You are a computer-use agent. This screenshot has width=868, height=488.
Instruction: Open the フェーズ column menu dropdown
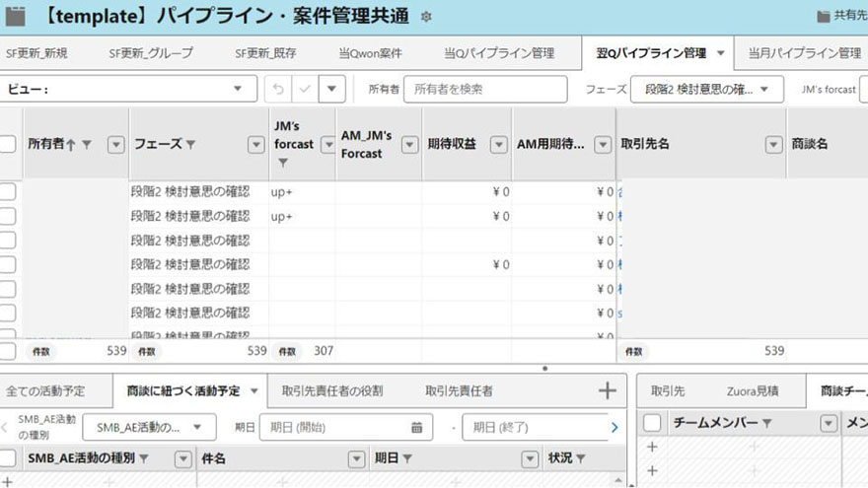point(255,144)
